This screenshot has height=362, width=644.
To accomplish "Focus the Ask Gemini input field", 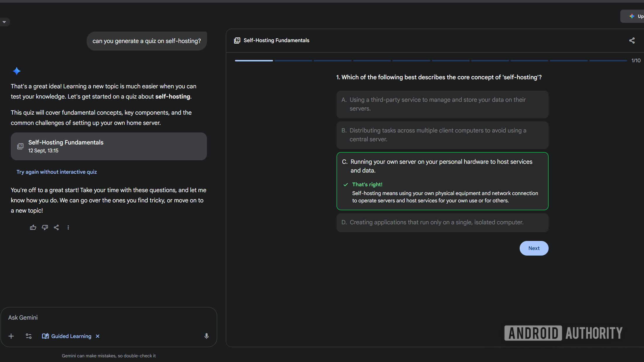I will click(x=108, y=318).
